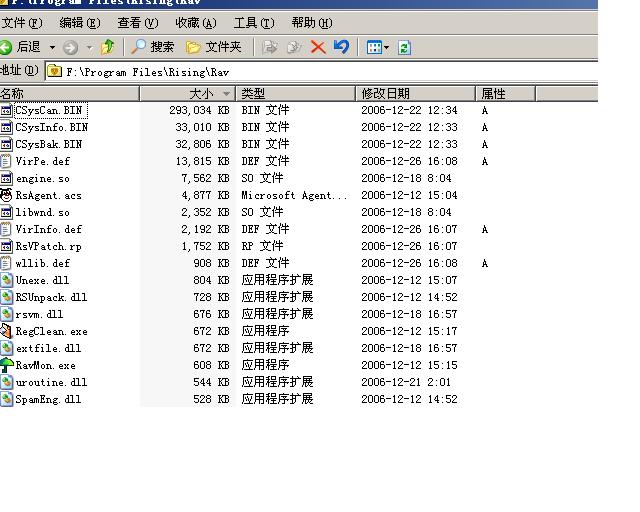Open the 查看(V) menu
The height and width of the screenshot is (512, 640).
(x=138, y=23)
